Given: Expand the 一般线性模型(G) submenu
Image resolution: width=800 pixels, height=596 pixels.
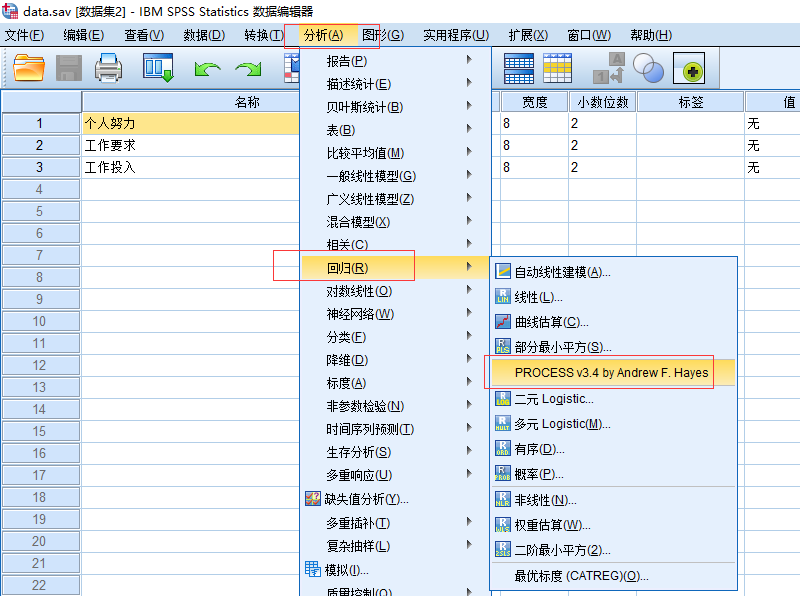Looking at the screenshot, I should click(x=395, y=176).
